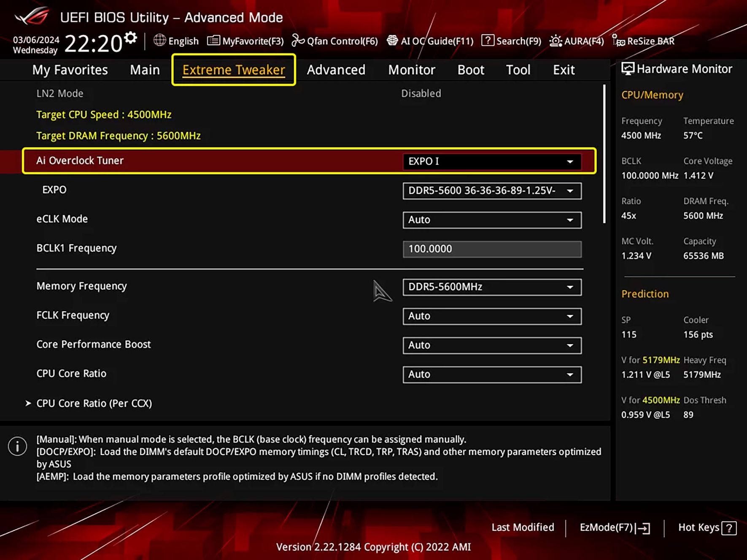Go to the Monitor tab
This screenshot has width=747, height=560.
[x=412, y=70]
